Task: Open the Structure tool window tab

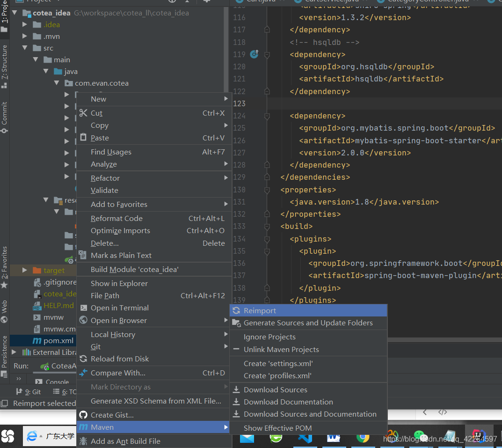Action: [x=4, y=63]
